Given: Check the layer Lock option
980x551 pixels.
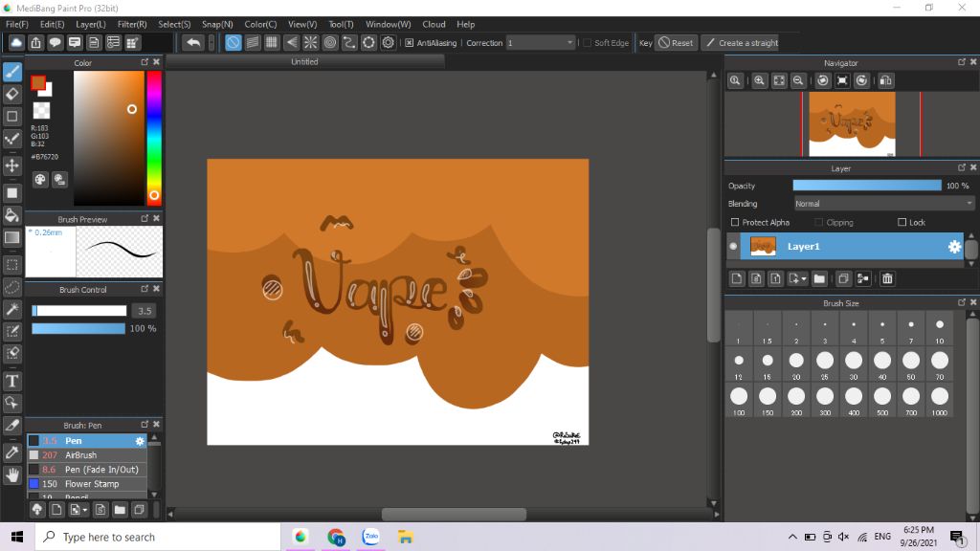Looking at the screenshot, I should [x=902, y=222].
